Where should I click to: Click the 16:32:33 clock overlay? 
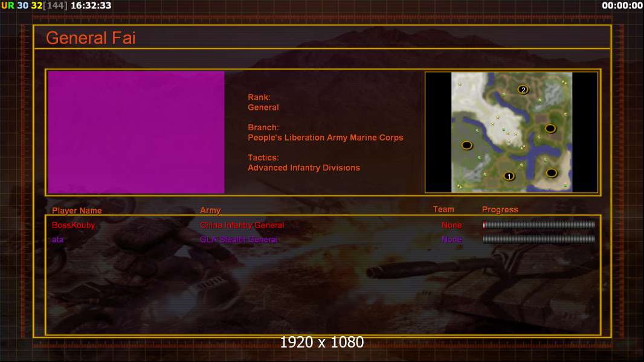click(x=91, y=6)
